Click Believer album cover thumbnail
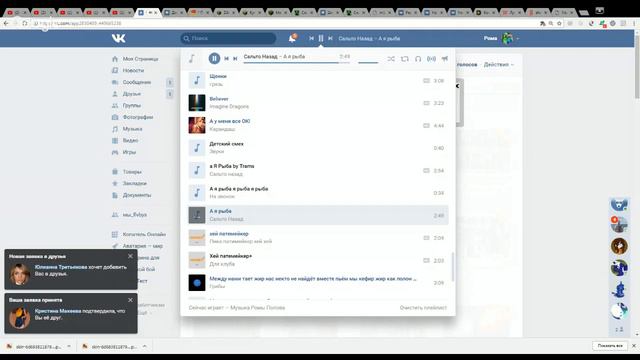This screenshot has width=640, height=360. (x=197, y=103)
